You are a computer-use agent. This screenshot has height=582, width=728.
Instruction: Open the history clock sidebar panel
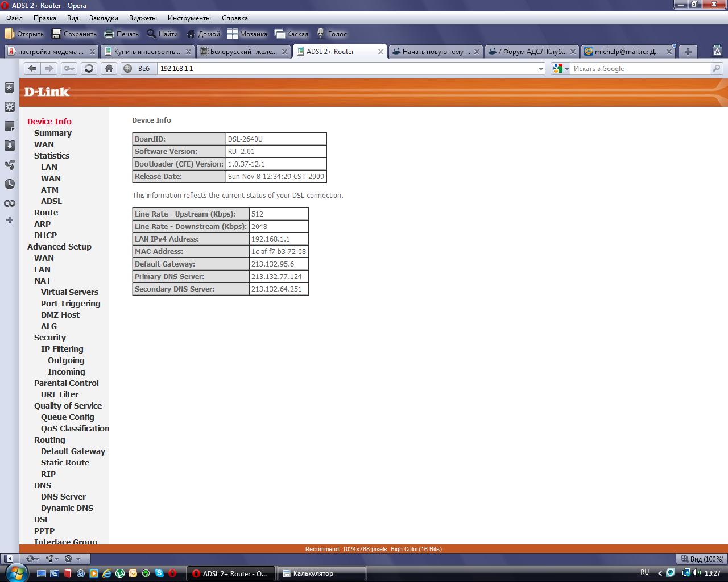tap(10, 184)
